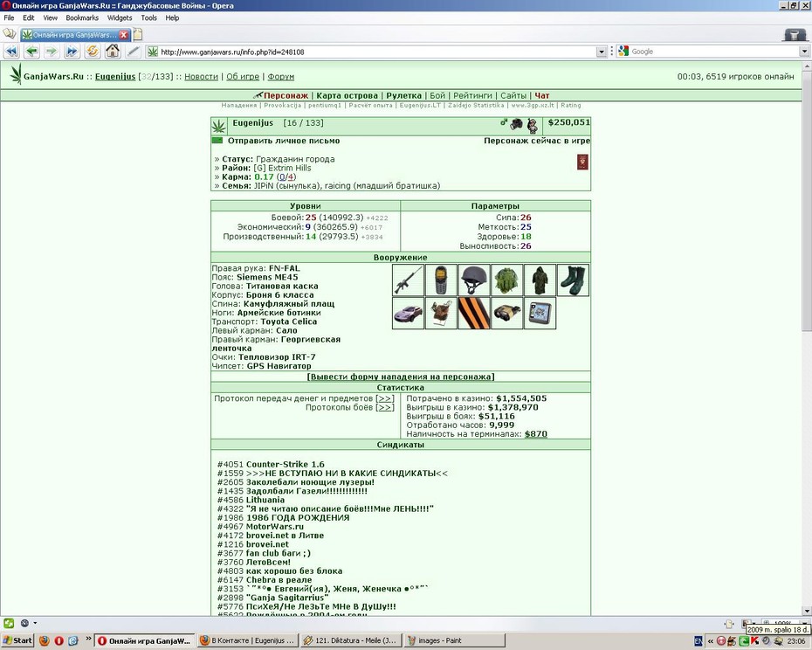Click the FN-FAL rifle item thumbnail

click(408, 280)
